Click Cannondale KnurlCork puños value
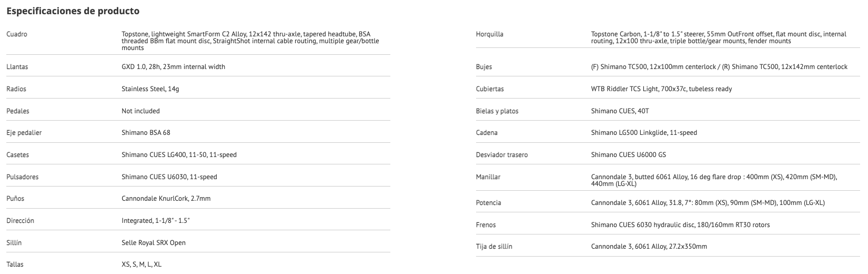The height and width of the screenshot is (274, 868). pos(166,199)
